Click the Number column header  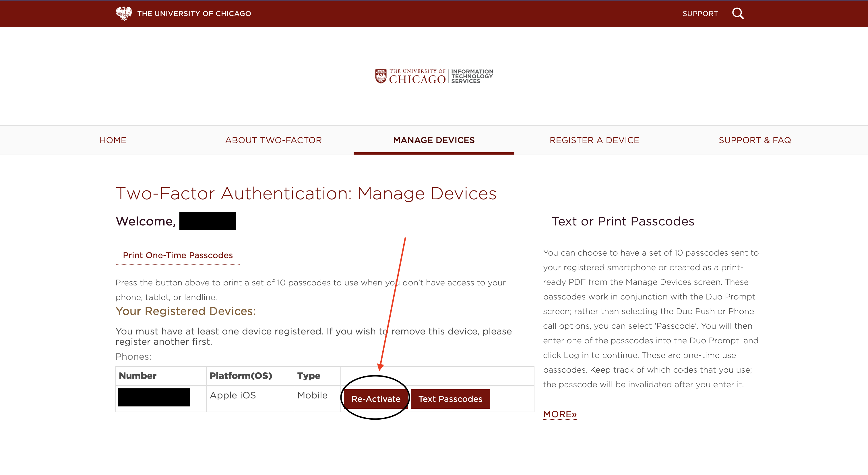(x=138, y=376)
